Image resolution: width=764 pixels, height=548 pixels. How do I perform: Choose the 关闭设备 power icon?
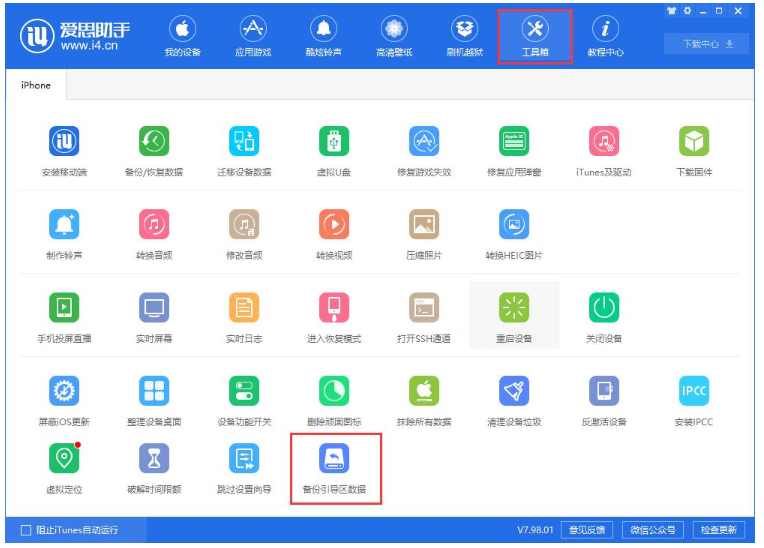pyautogui.click(x=604, y=308)
